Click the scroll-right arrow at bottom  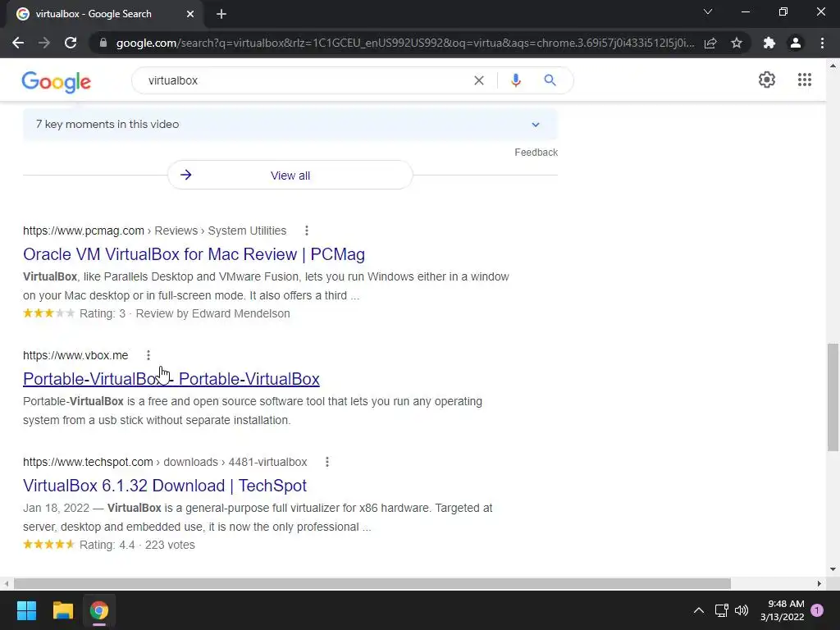819,583
